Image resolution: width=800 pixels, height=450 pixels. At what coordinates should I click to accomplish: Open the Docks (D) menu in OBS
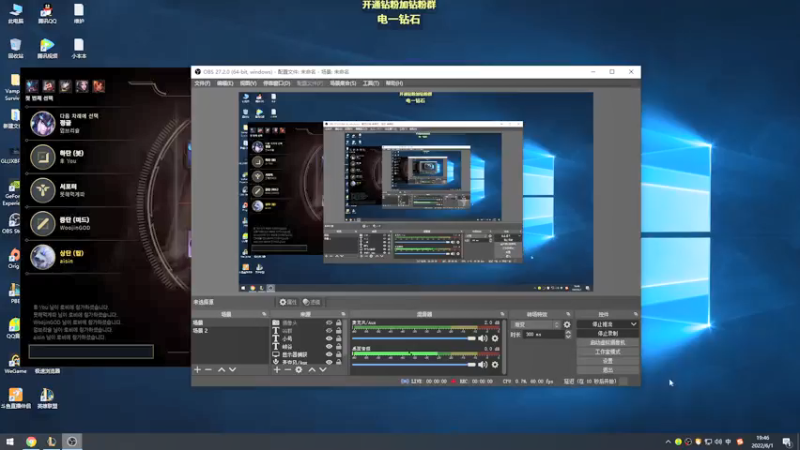pyautogui.click(x=277, y=83)
